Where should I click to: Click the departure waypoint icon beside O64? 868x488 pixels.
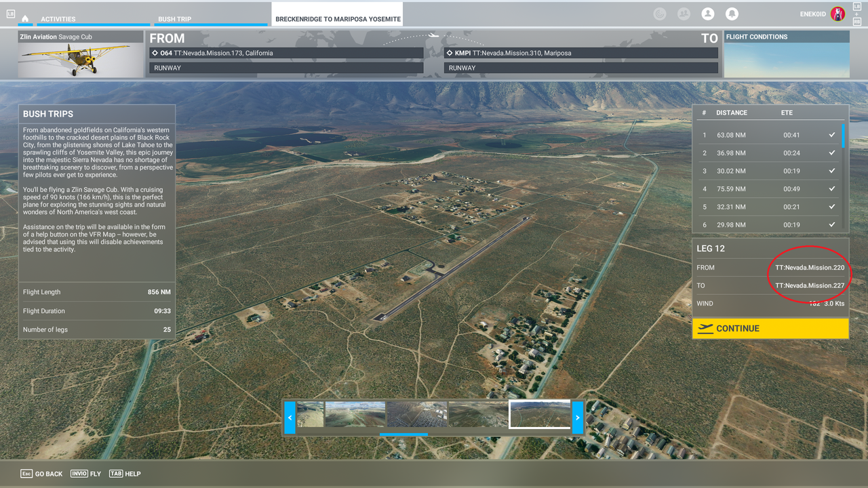(155, 53)
